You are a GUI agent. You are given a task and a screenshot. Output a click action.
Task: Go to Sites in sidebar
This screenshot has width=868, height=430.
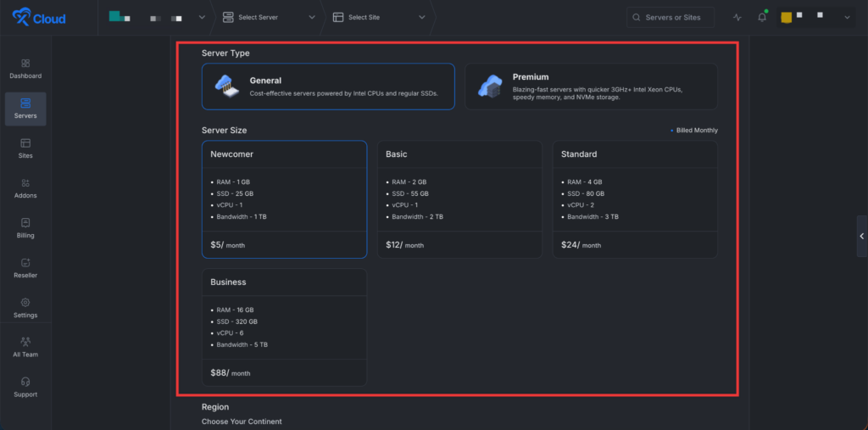click(25, 148)
